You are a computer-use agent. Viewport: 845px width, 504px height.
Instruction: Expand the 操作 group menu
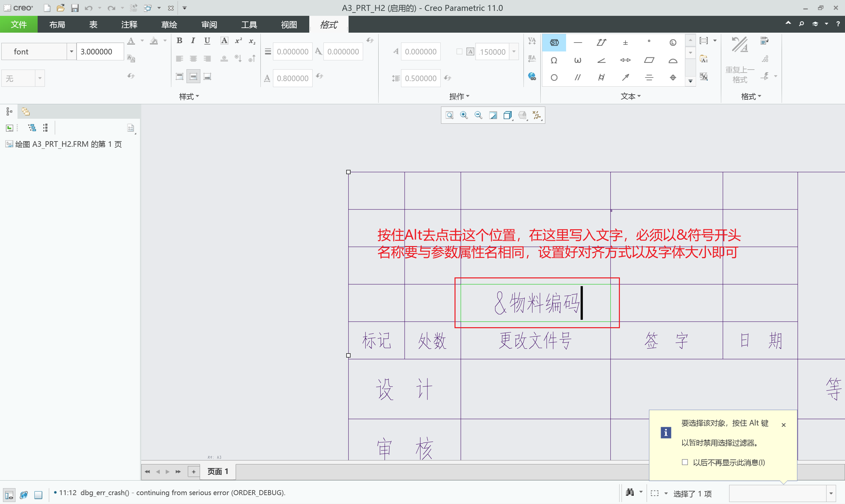pyautogui.click(x=459, y=97)
